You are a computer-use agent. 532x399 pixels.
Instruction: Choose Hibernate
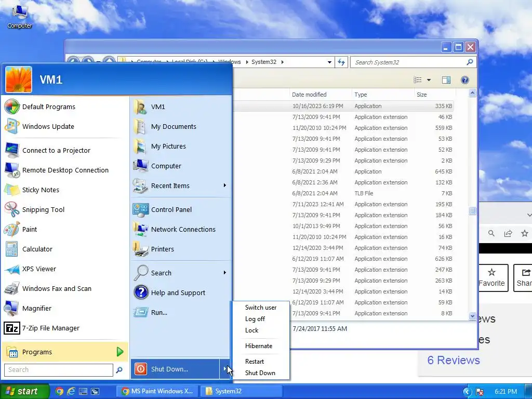[259, 345]
